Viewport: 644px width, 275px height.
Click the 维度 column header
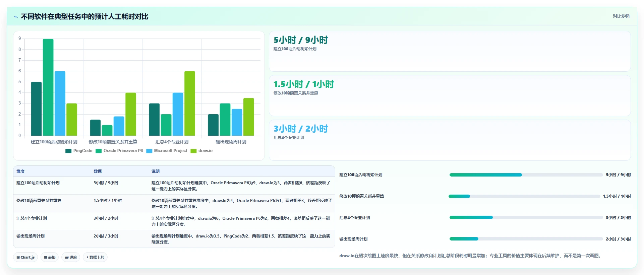tap(20, 171)
